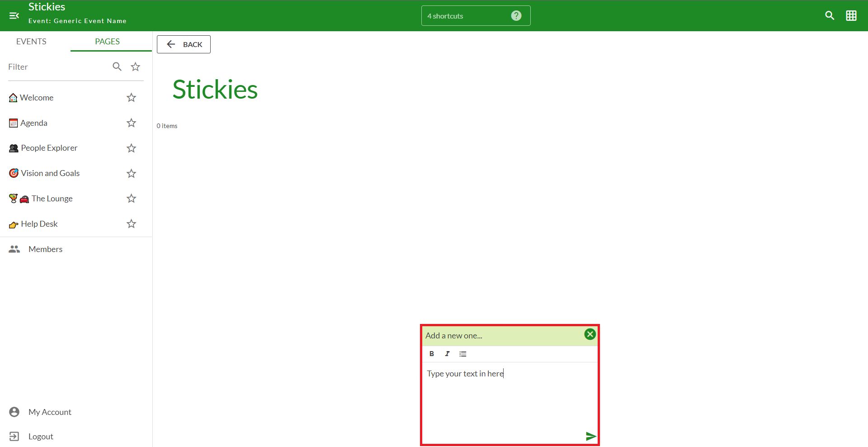Star the Agenda page as favorite
Image resolution: width=868 pixels, height=447 pixels.
pos(131,123)
